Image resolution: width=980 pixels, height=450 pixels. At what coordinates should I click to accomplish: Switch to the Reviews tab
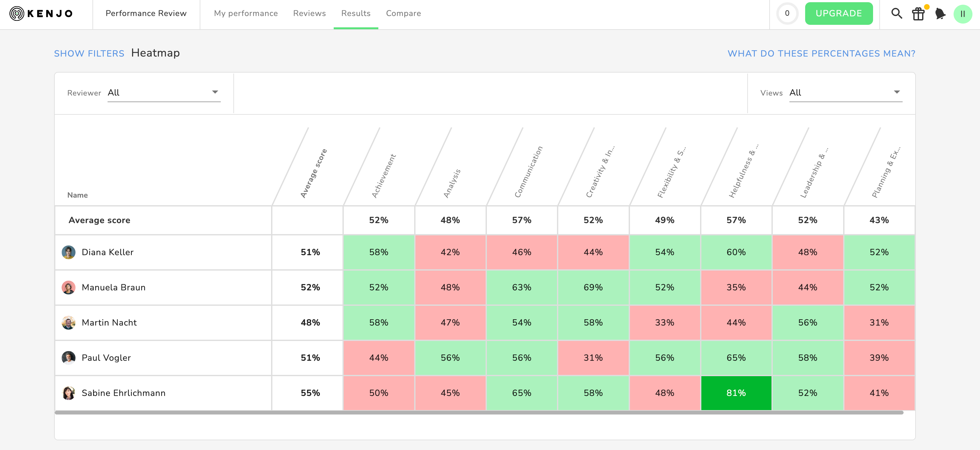[309, 14]
